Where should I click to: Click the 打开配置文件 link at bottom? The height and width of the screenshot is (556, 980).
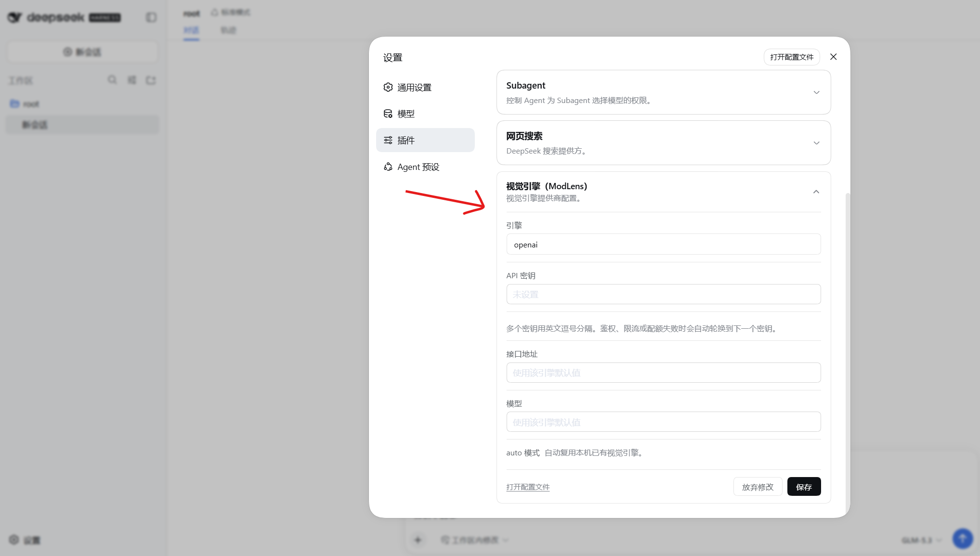click(x=528, y=487)
